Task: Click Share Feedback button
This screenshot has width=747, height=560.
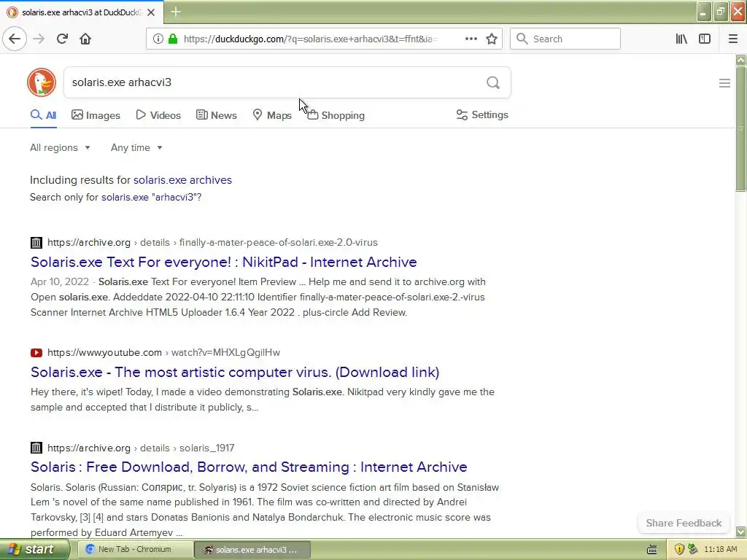Action: tap(684, 523)
